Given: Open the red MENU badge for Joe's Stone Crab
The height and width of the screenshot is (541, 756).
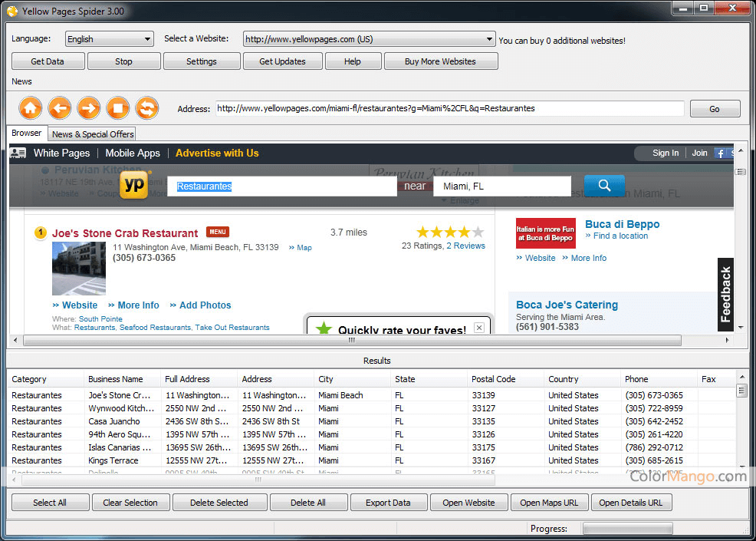Looking at the screenshot, I should (x=218, y=233).
